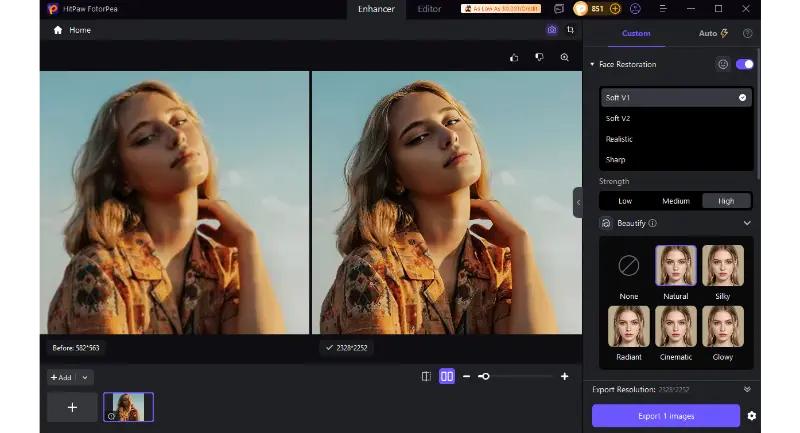Open the message feedback icon
The height and width of the screenshot is (433, 800).
point(559,9)
